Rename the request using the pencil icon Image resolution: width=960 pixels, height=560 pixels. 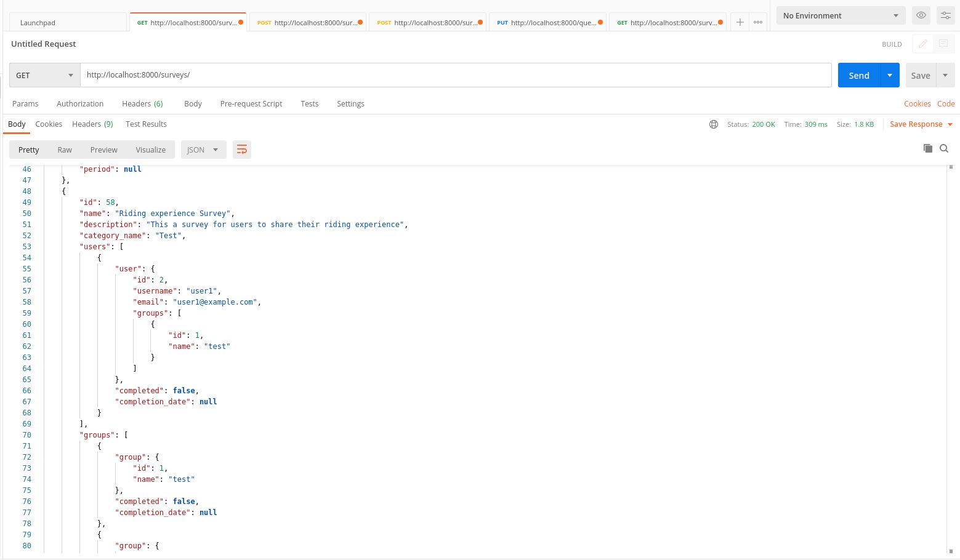pos(922,44)
